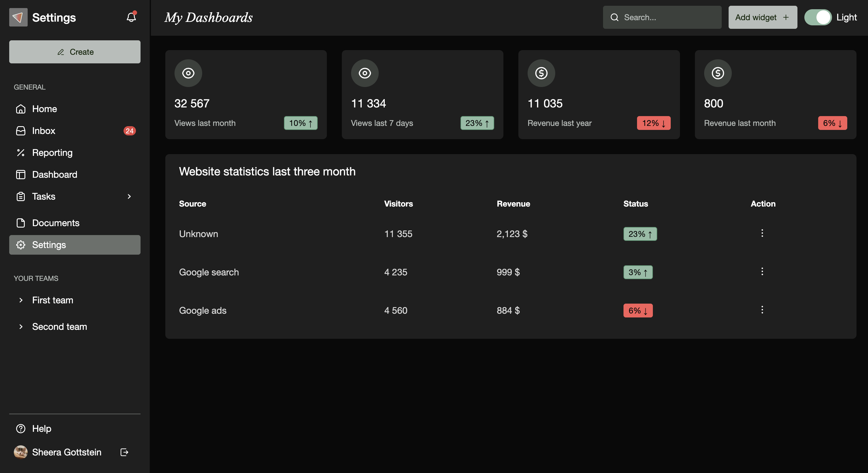868x473 pixels.
Task: Click the logout icon beside Sheera Gottstein
Action: point(124,452)
